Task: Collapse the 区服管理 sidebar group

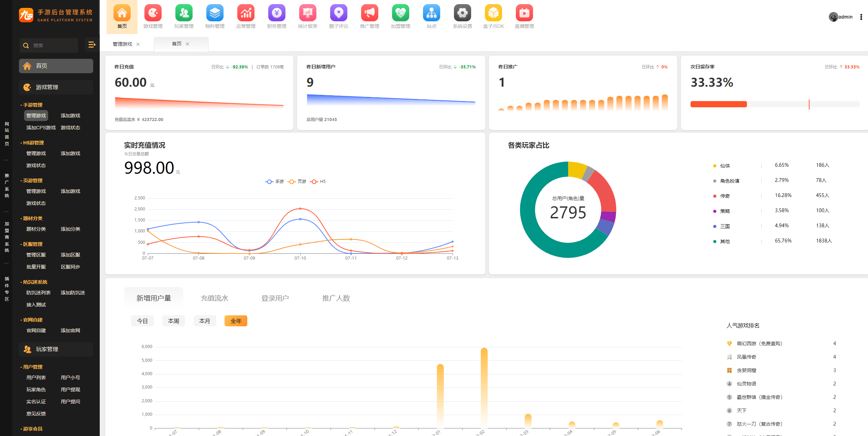Action: coord(32,244)
